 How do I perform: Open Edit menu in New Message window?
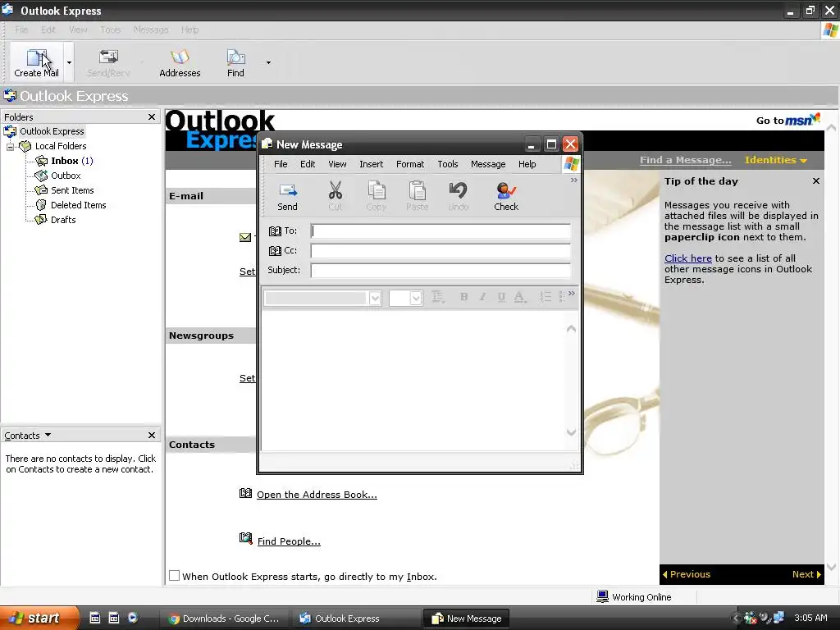click(308, 164)
